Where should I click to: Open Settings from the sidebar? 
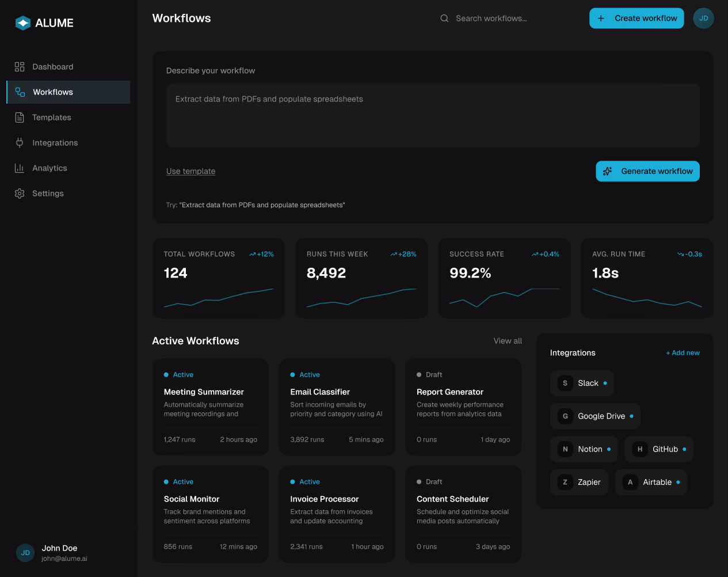click(x=68, y=193)
